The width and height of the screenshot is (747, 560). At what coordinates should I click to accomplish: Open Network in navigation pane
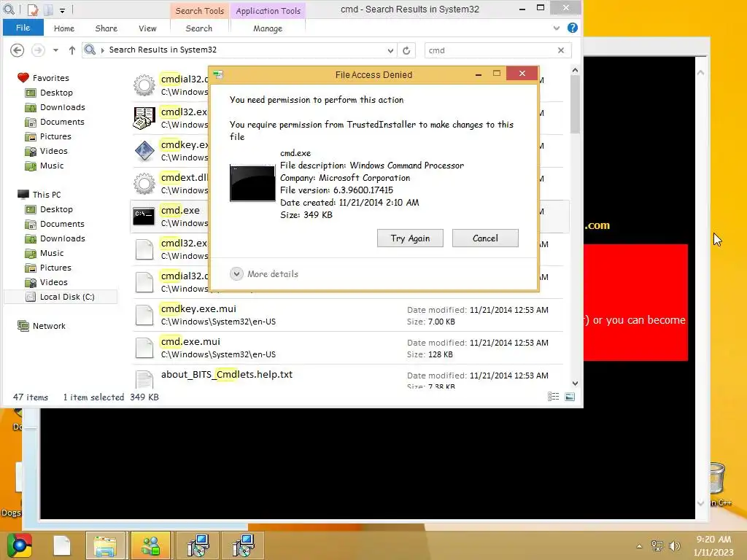coord(49,326)
